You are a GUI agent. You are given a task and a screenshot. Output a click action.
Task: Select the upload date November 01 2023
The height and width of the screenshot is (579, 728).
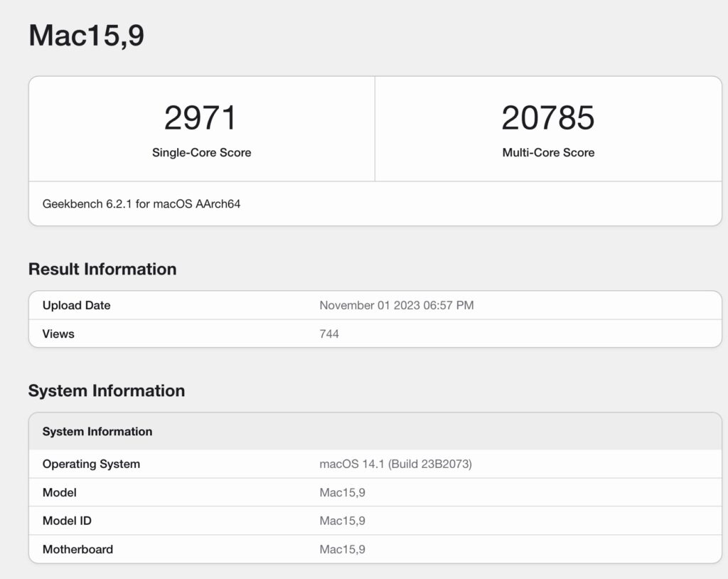click(397, 305)
